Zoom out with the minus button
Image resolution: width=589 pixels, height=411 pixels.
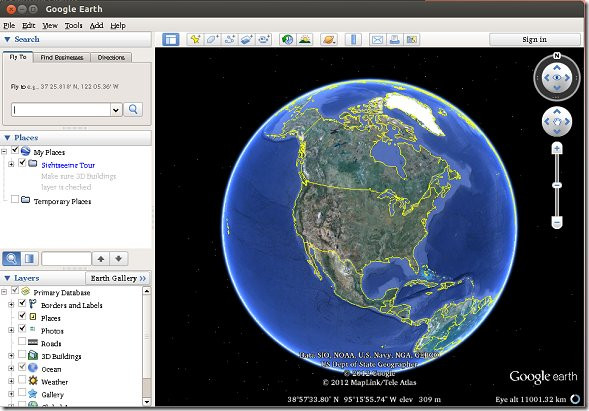click(x=557, y=222)
